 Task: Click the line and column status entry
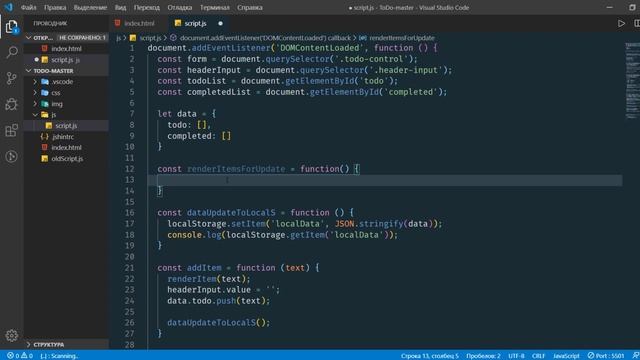coord(429,356)
